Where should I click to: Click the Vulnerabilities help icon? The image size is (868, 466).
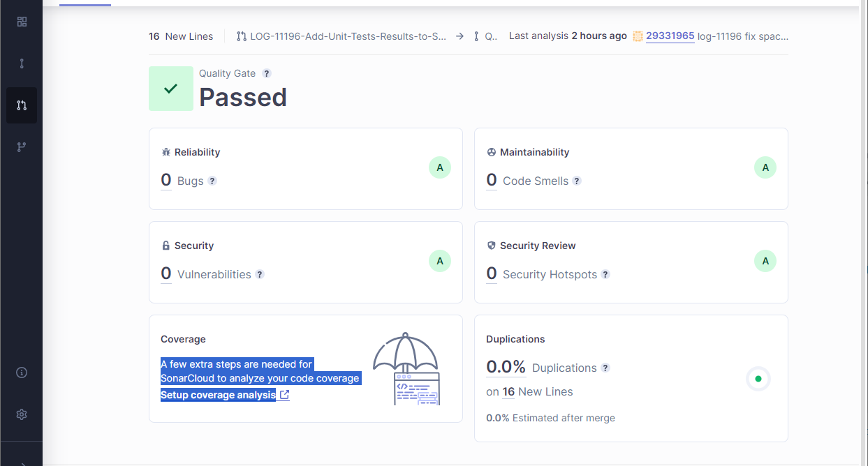[260, 274]
